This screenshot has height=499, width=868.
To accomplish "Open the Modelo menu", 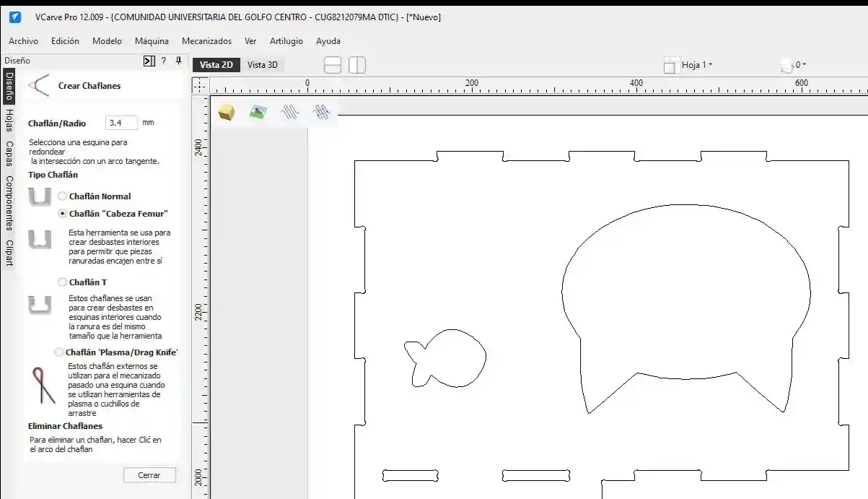I will pos(108,41).
